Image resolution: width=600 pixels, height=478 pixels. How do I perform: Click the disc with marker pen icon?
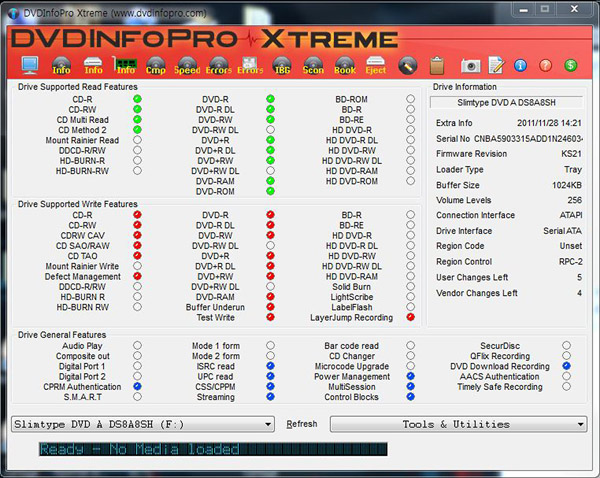tap(408, 65)
